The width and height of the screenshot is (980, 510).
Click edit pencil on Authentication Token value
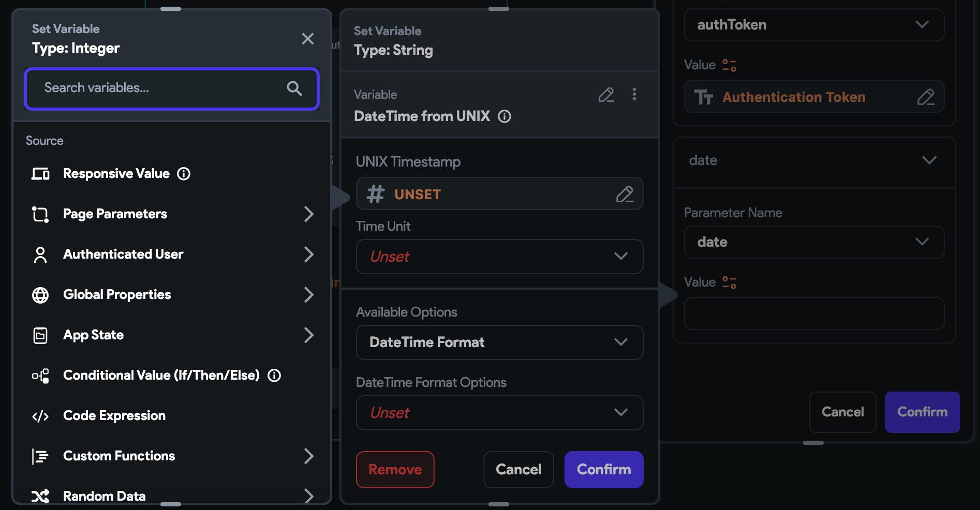click(926, 97)
